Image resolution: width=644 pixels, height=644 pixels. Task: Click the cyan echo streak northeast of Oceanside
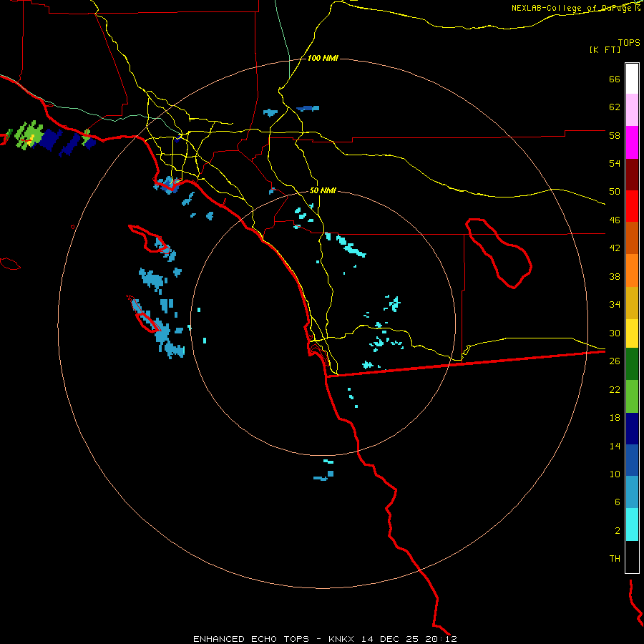[351, 245]
